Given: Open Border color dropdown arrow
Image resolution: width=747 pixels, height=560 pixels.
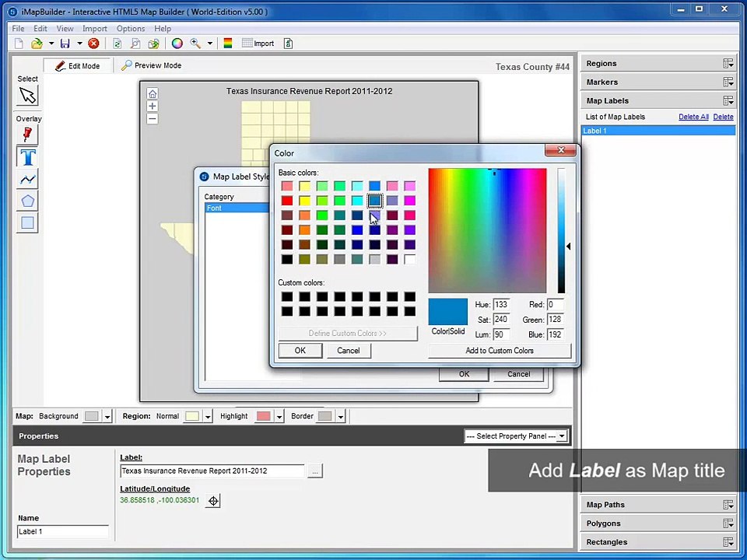Looking at the screenshot, I should 341,417.
